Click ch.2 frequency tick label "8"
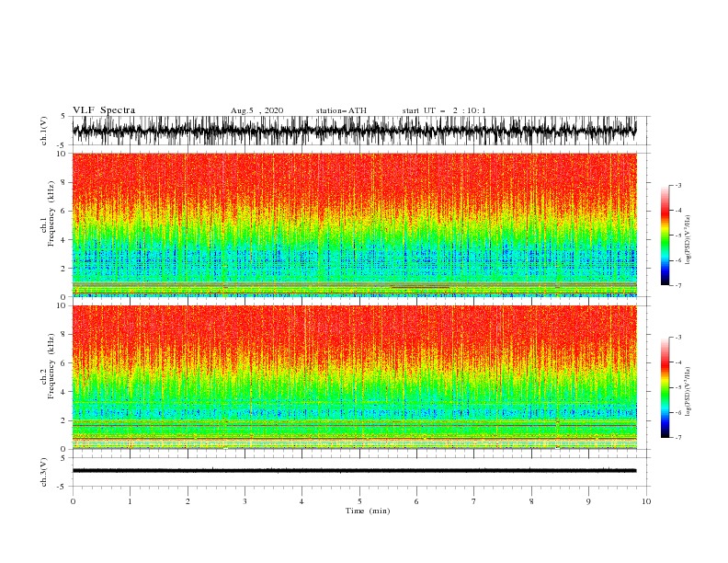The height and width of the screenshot is (563, 728). tap(63, 335)
